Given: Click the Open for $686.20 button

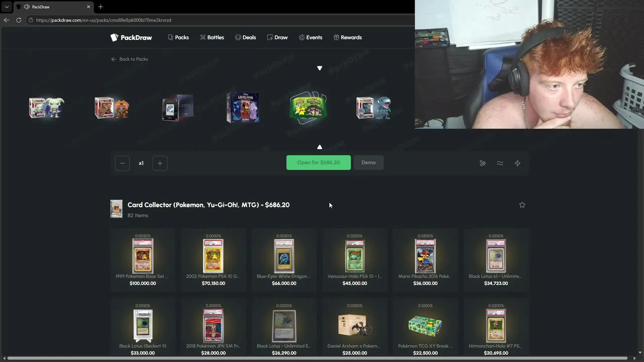Looking at the screenshot, I should (318, 162).
